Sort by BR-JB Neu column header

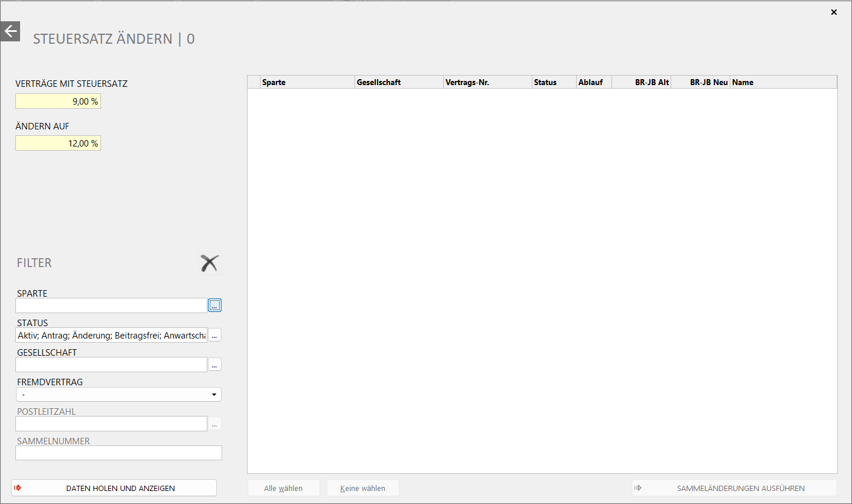click(x=701, y=82)
